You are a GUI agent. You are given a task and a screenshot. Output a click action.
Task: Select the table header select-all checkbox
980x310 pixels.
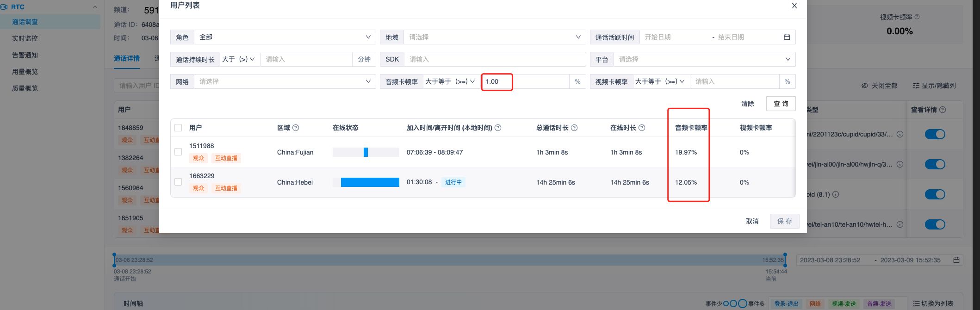178,128
